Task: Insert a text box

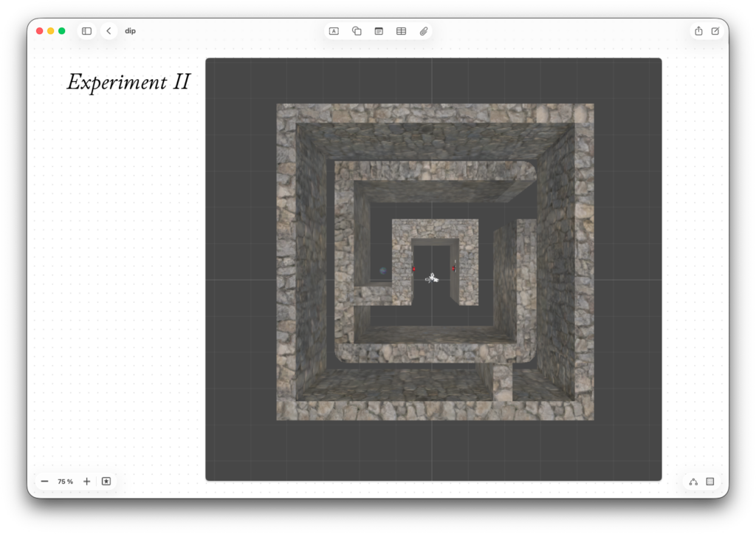Action: pos(334,31)
